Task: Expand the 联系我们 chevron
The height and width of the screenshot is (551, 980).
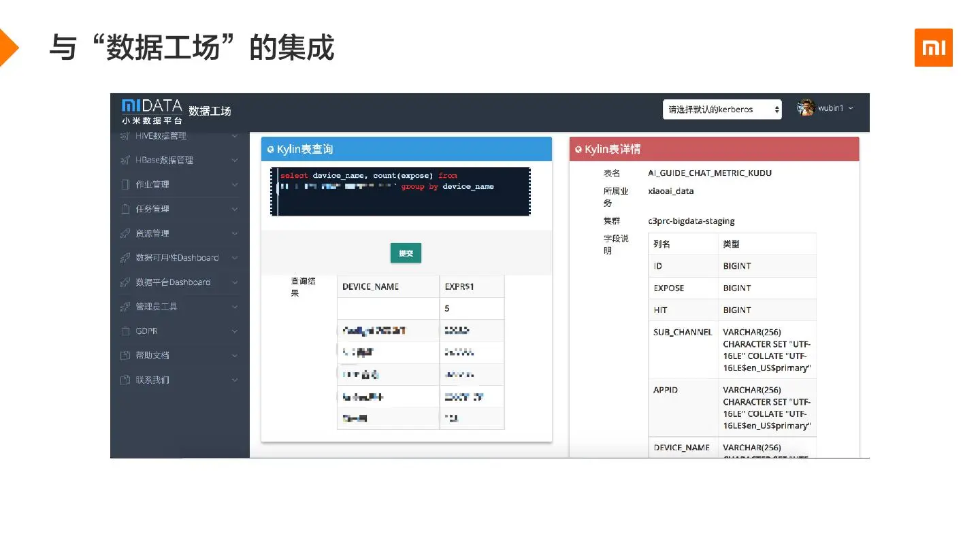Action: pyautogui.click(x=235, y=380)
